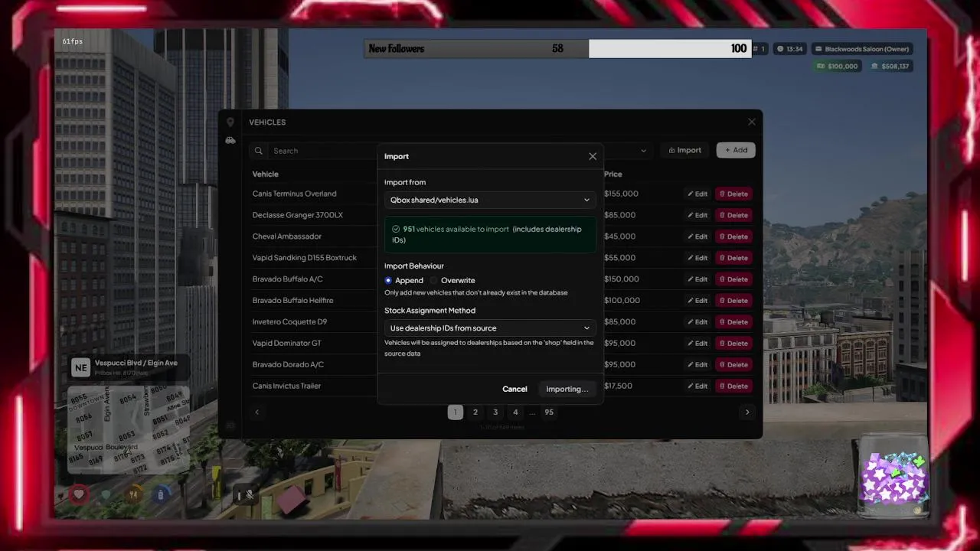Go to page 2
Screen dimensions: 980x551
[x=475, y=412]
